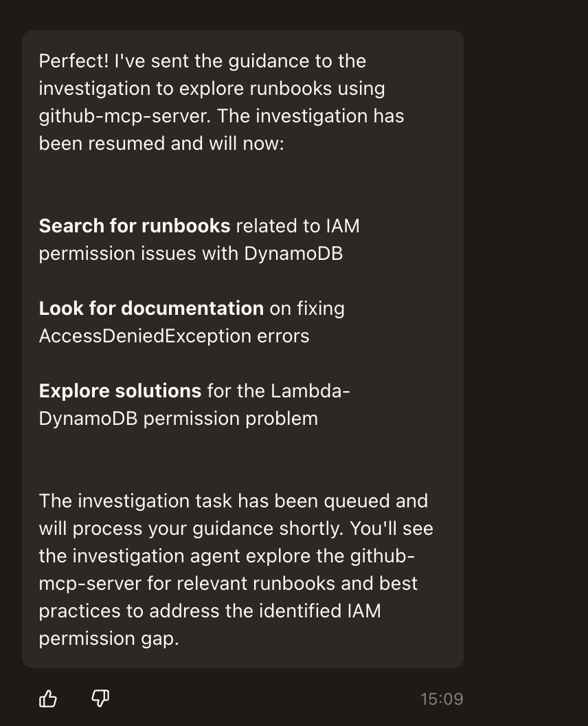Click the bold 'Look for documentation' text
588x726 pixels.
(x=151, y=308)
